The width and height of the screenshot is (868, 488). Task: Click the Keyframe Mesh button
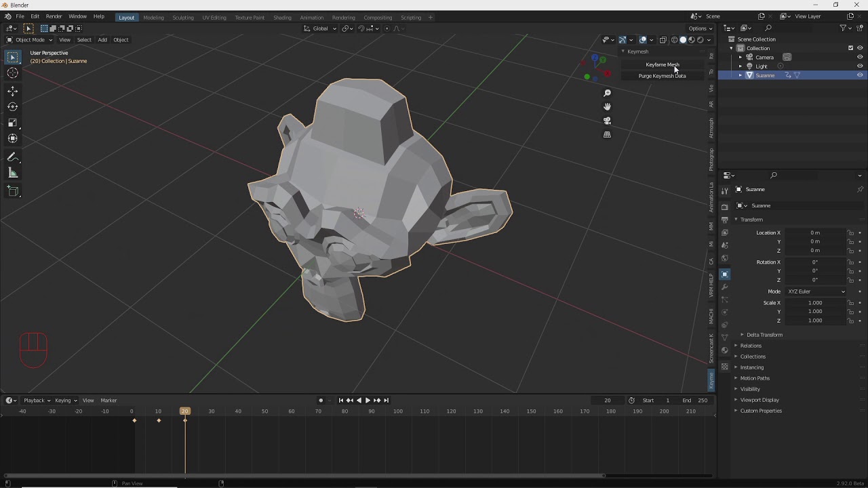(x=662, y=64)
